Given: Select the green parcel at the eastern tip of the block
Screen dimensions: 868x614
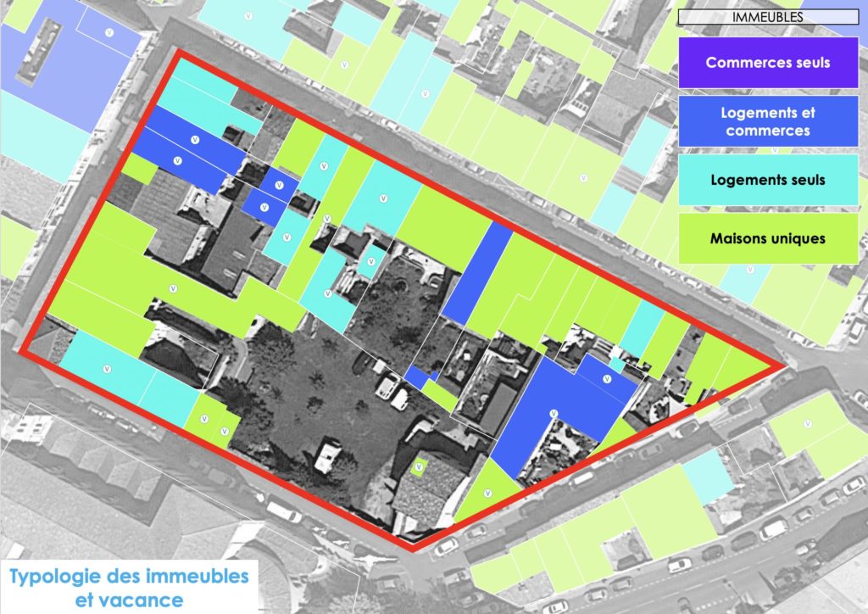Looking at the screenshot, I should (x=736, y=364).
